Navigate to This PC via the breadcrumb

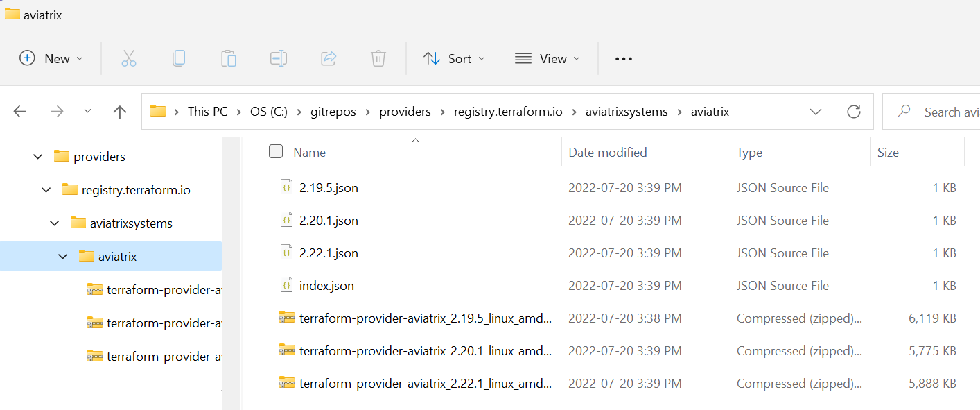[207, 111]
